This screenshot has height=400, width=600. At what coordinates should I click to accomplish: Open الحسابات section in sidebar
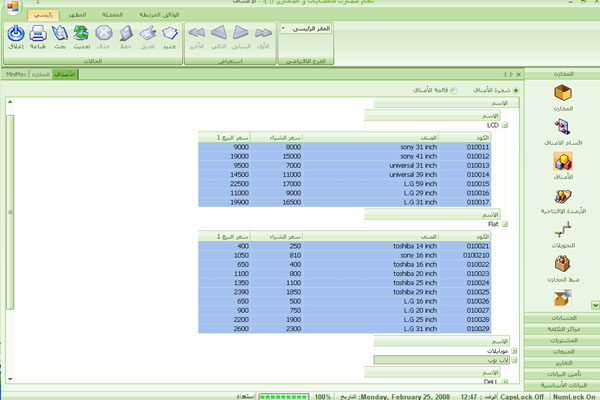562,318
